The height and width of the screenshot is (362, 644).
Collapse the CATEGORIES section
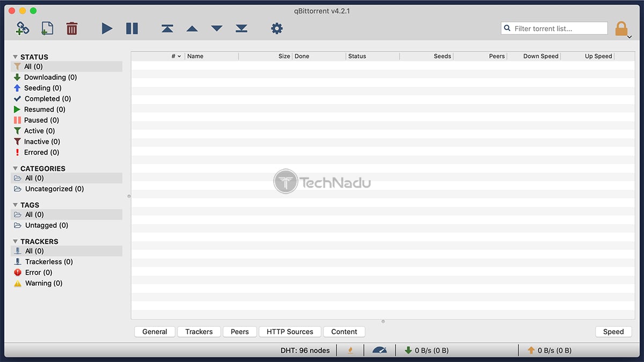(x=15, y=168)
